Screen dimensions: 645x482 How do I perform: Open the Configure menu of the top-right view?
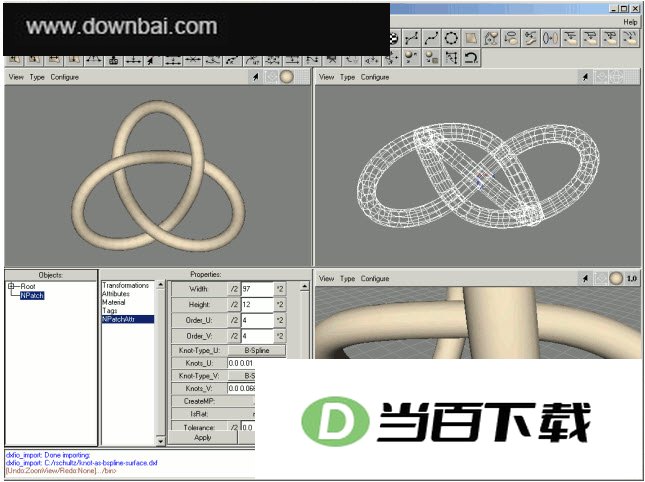point(375,77)
